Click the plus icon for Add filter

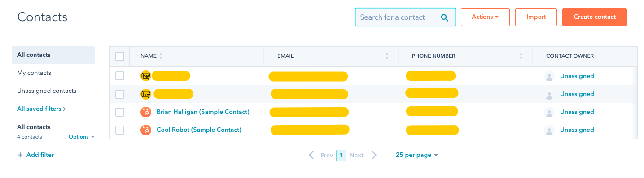coord(20,155)
